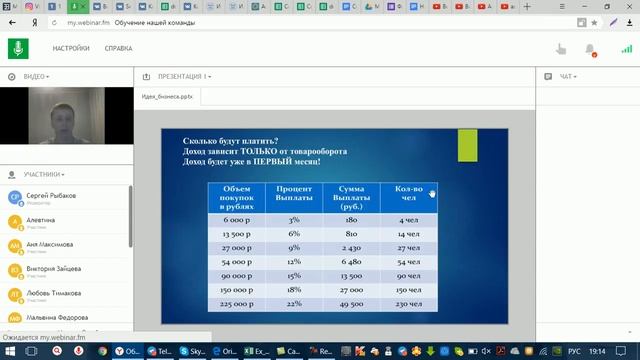This screenshot has width=640, height=360.
Task: Switch to the Instagram browser tab
Action: point(32,7)
